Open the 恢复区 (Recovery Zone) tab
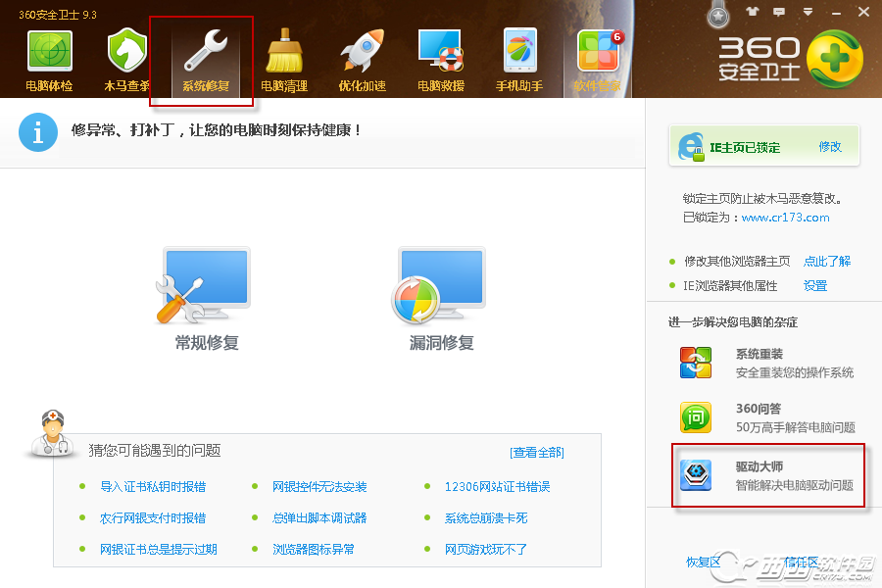The height and width of the screenshot is (588, 882). [x=705, y=562]
